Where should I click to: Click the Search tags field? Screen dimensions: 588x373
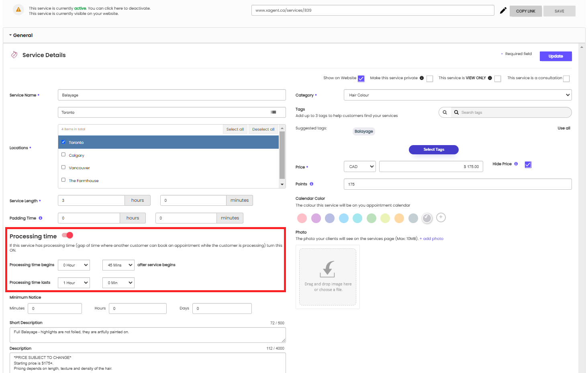pos(511,113)
